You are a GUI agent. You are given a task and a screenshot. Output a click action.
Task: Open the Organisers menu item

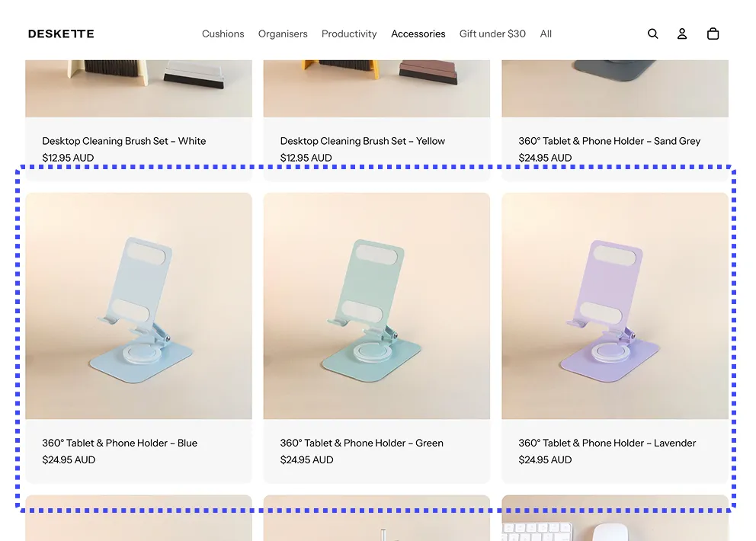point(283,34)
